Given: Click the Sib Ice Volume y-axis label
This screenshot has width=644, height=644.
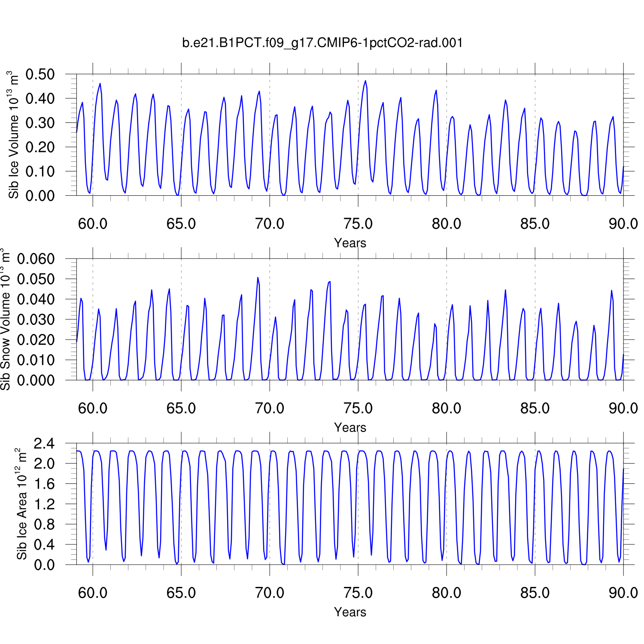Looking at the screenshot, I should pyautogui.click(x=14, y=135).
